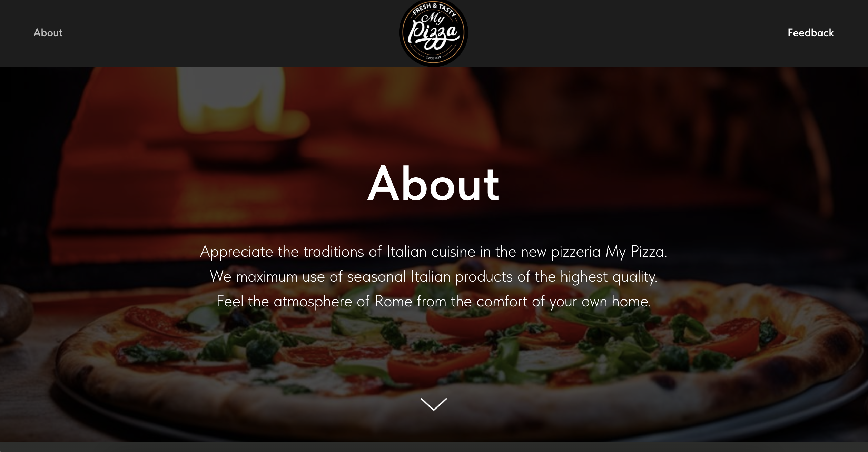This screenshot has height=452, width=868.
Task: Click the line starting "Appreciate the traditions"
Action: 434,252
